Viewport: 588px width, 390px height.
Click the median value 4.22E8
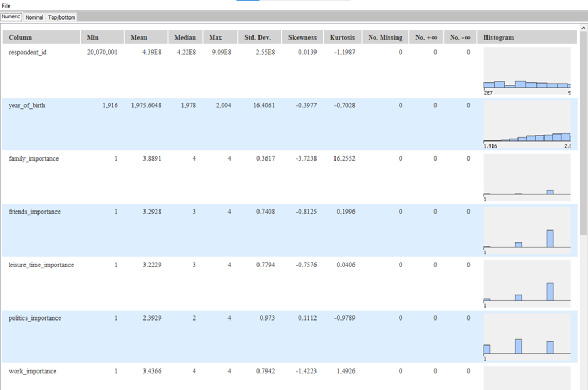[186, 52]
